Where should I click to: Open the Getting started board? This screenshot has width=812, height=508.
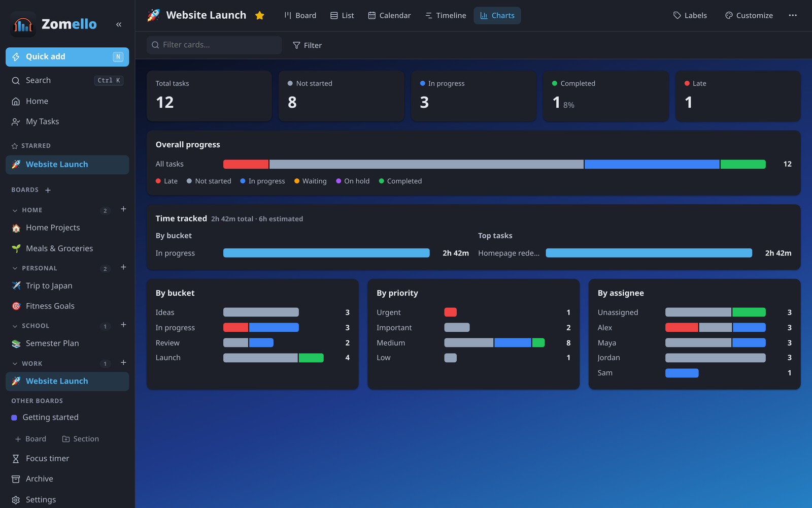(67, 417)
